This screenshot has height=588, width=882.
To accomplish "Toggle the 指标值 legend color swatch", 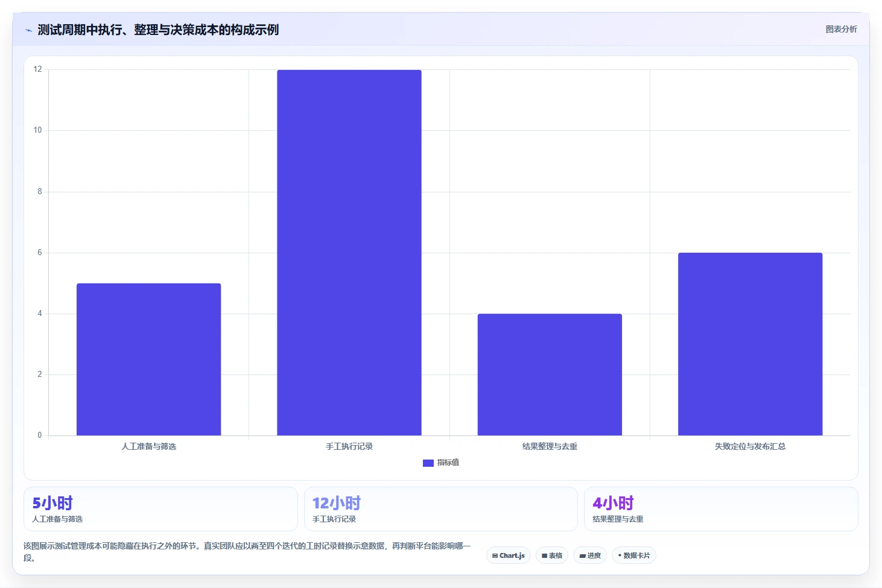I will 428,463.
